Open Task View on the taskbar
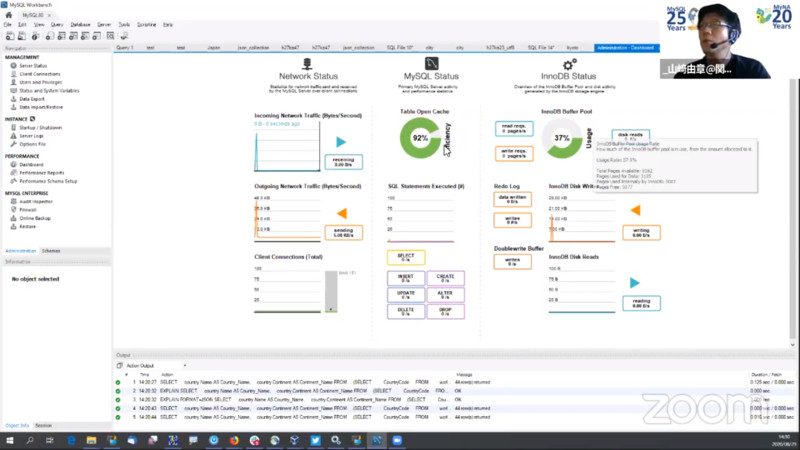 point(49,440)
